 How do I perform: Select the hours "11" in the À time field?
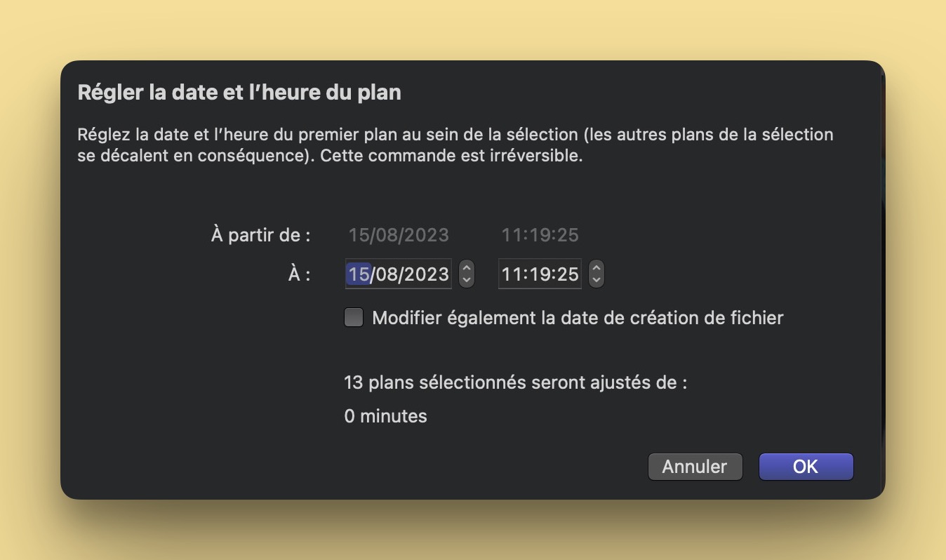click(511, 274)
